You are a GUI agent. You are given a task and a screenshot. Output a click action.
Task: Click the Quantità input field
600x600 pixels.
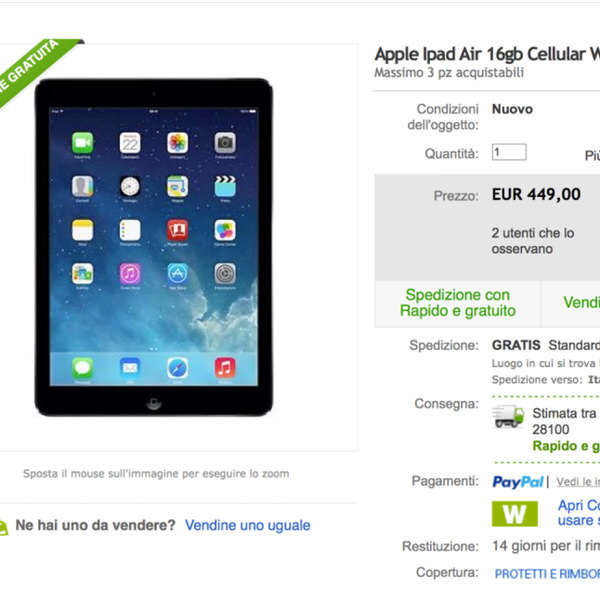click(509, 152)
